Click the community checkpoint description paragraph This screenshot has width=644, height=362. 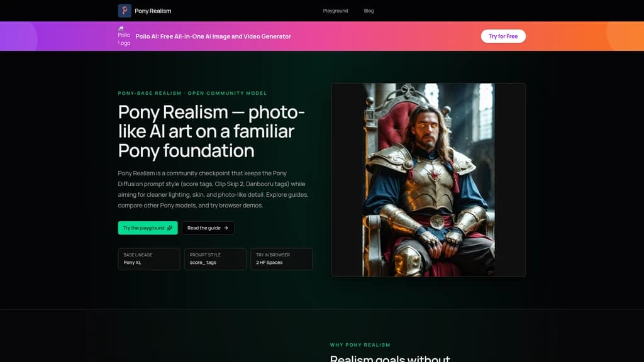coord(213,189)
